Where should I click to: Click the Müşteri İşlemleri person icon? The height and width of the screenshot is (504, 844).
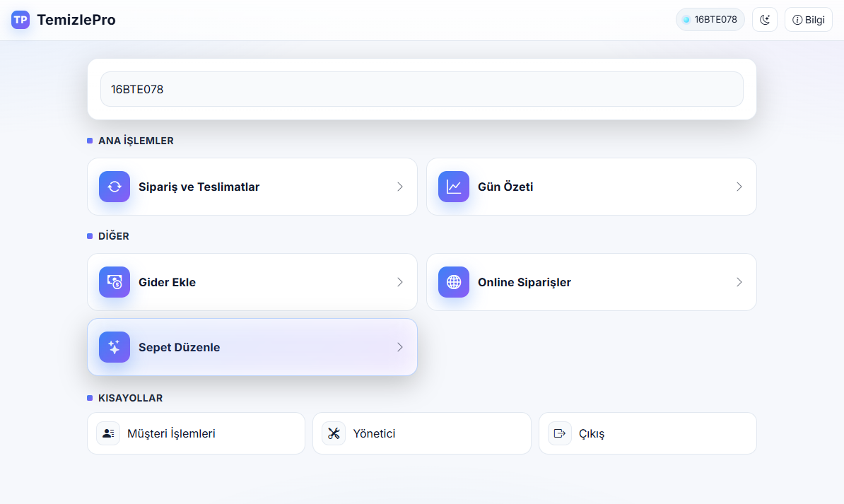[x=108, y=433]
